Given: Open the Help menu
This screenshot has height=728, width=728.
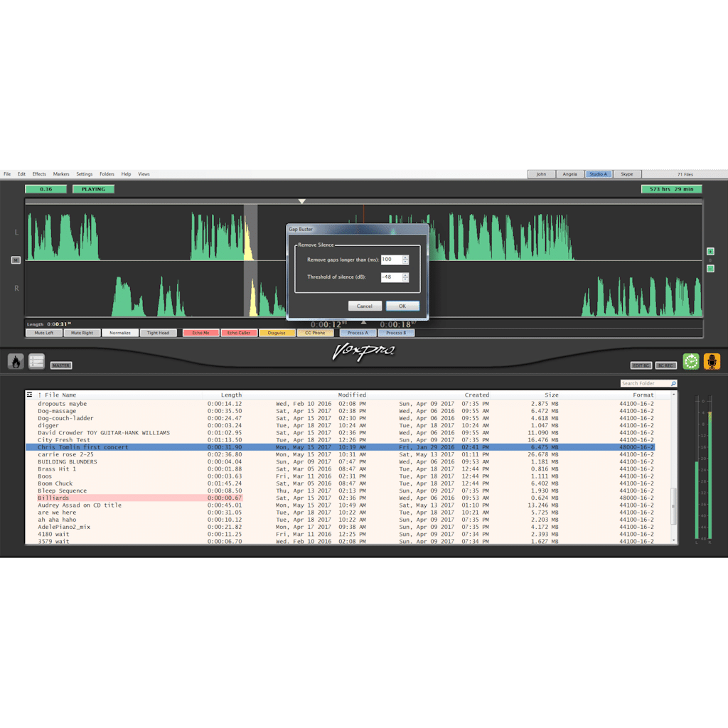Looking at the screenshot, I should pyautogui.click(x=127, y=174).
